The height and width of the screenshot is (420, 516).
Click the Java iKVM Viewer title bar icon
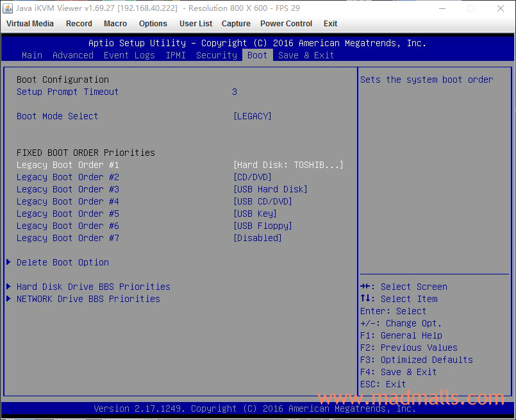tap(8, 8)
